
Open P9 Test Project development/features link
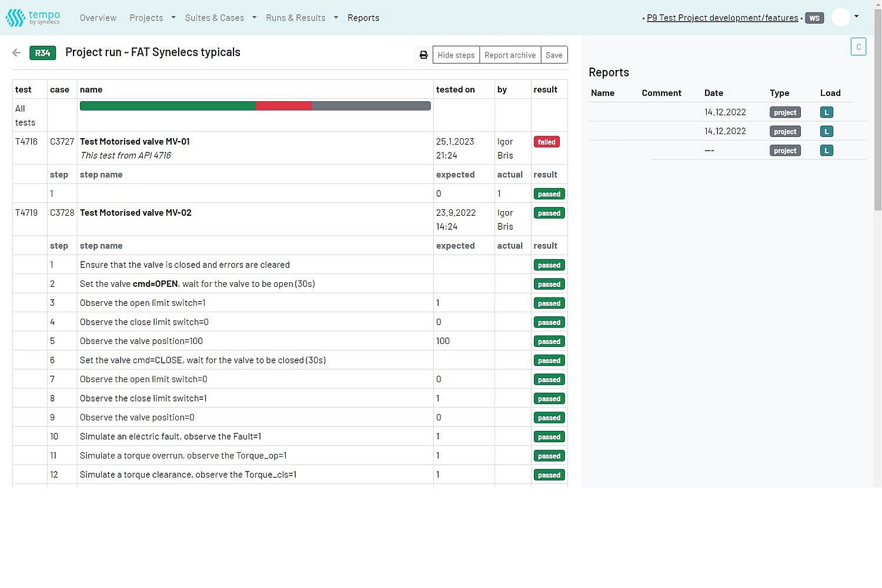click(723, 18)
